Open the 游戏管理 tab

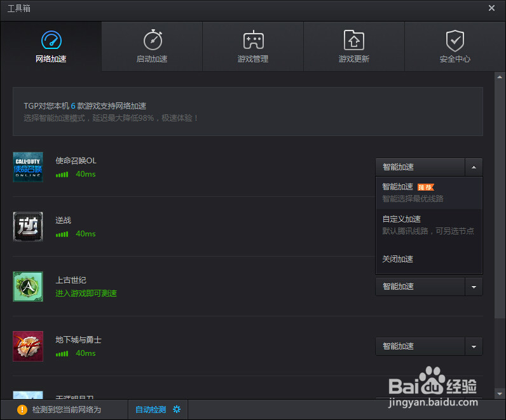[253, 46]
